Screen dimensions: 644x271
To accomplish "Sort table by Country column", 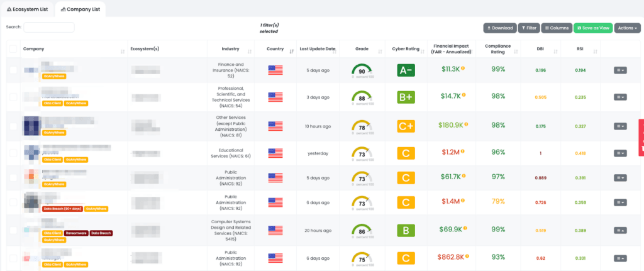I will click(292, 52).
